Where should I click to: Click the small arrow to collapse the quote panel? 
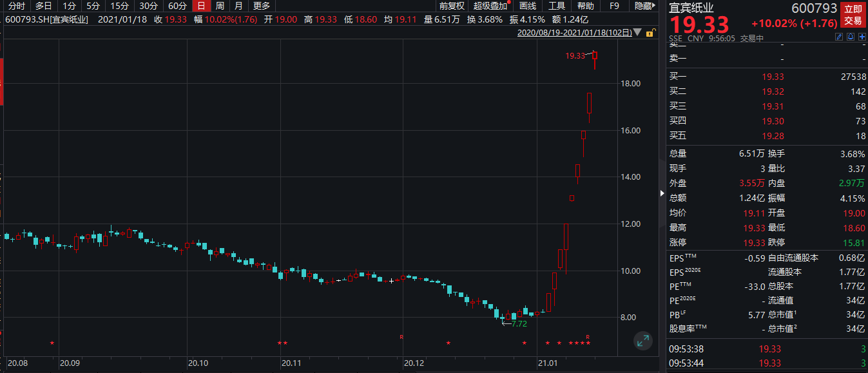click(x=662, y=193)
